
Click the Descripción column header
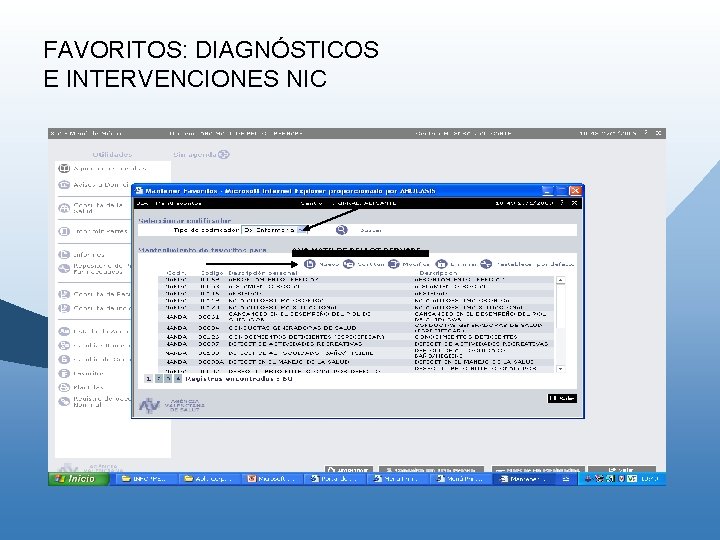click(438, 273)
